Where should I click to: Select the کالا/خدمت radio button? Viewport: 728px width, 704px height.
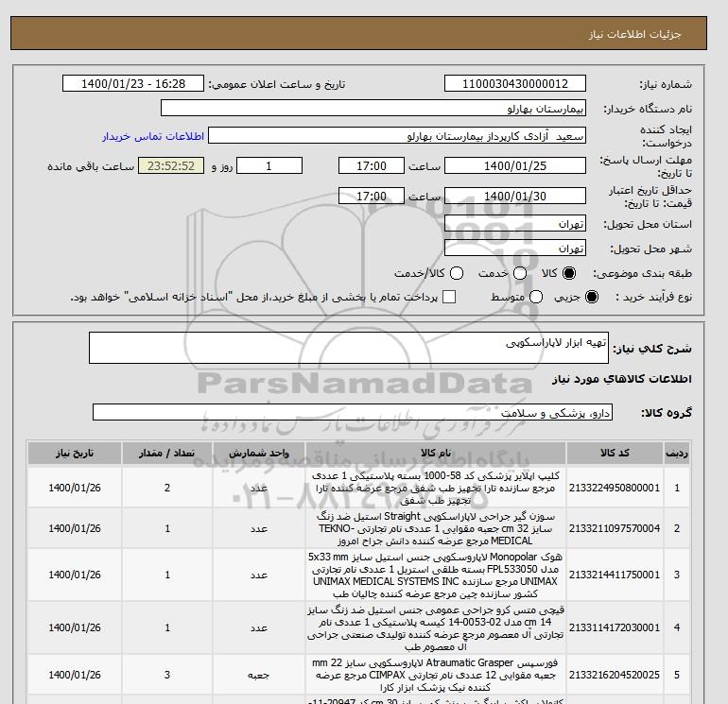[x=457, y=273]
